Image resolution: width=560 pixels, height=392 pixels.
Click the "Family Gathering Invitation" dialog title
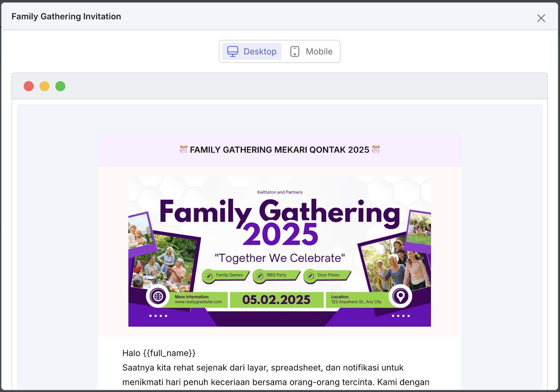coord(66,16)
